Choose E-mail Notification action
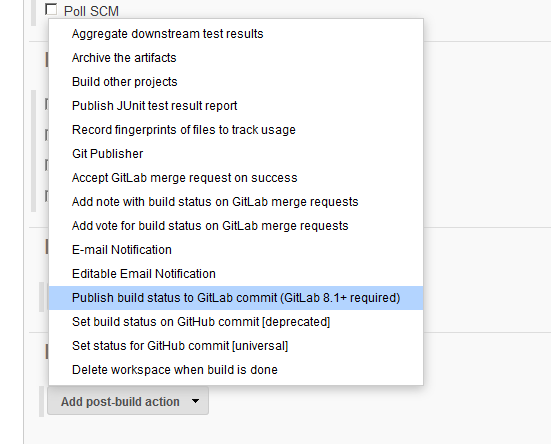 click(236, 250)
